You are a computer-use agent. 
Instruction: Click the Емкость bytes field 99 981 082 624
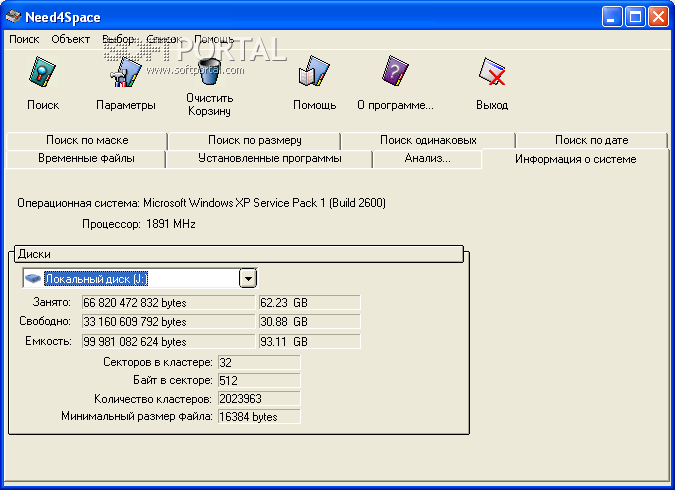tap(168, 341)
